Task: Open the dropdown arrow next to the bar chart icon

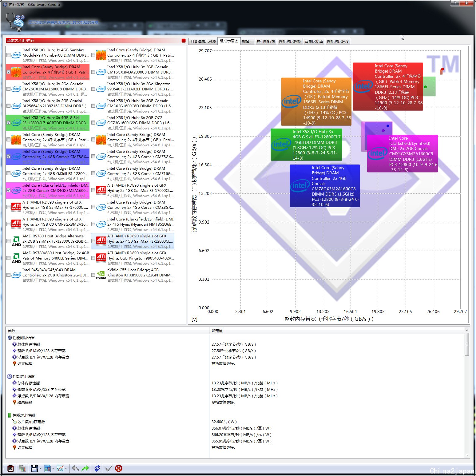Action: (53, 469)
